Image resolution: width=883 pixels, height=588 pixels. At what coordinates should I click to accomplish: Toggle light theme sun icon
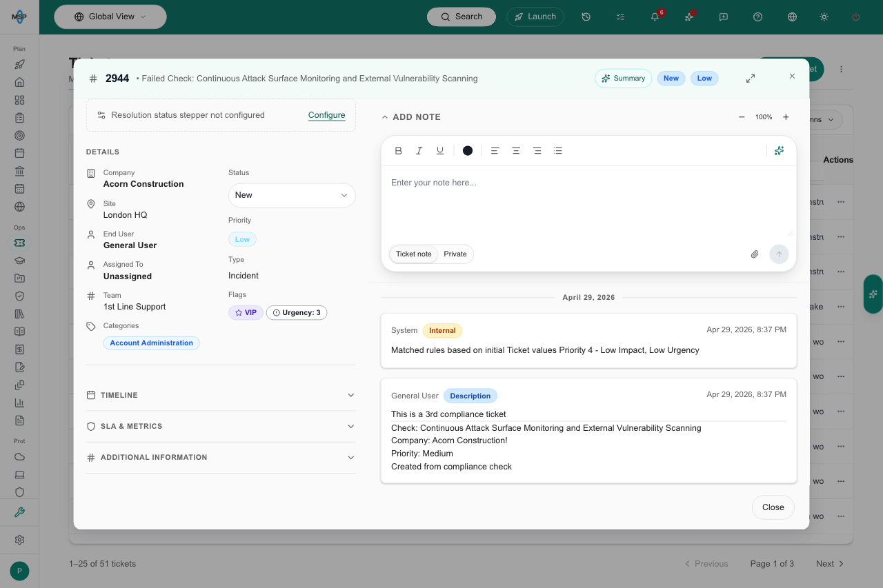(x=824, y=17)
